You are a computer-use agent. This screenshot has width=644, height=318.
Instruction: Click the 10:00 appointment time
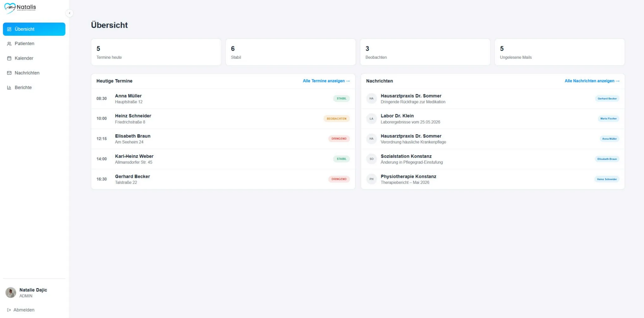point(102,119)
